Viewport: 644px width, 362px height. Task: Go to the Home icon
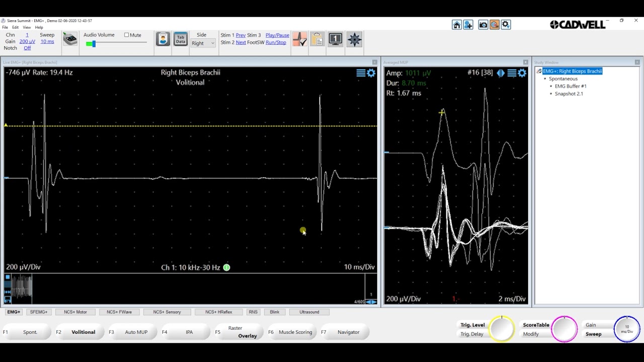[x=457, y=25]
